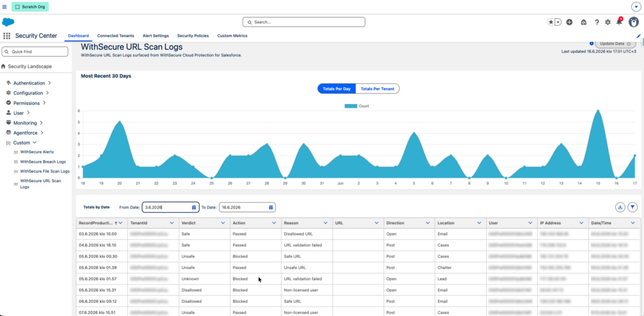This screenshot has height=316, width=644.
Task: Open the From Date calendar picker icon
Action: [194, 207]
